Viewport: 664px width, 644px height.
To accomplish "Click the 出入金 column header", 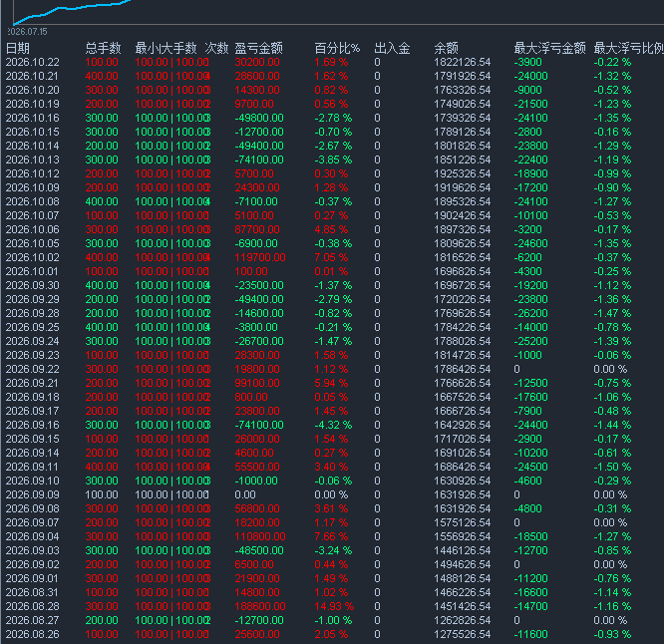I will point(392,48).
